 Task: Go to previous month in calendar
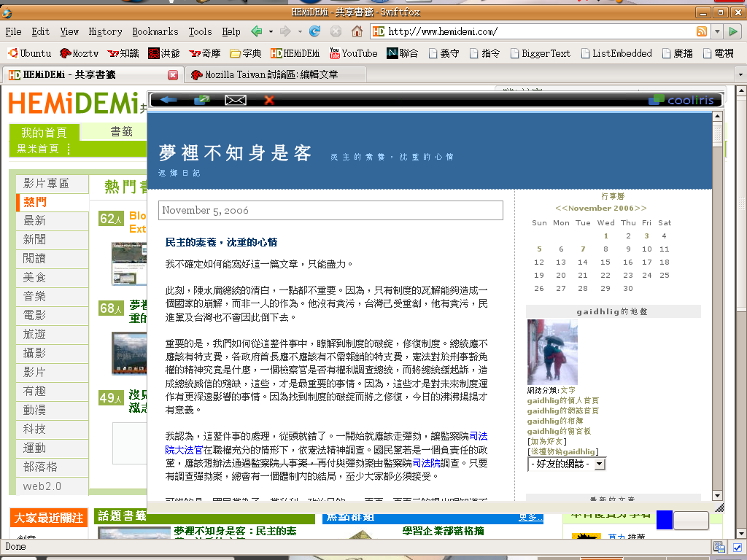point(560,208)
